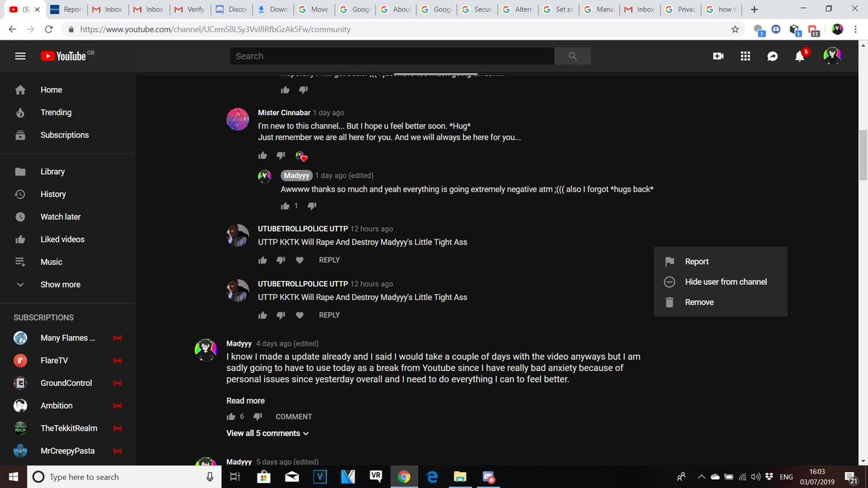Open the messages share icon in header
This screenshot has width=868, height=488.
click(x=773, y=56)
